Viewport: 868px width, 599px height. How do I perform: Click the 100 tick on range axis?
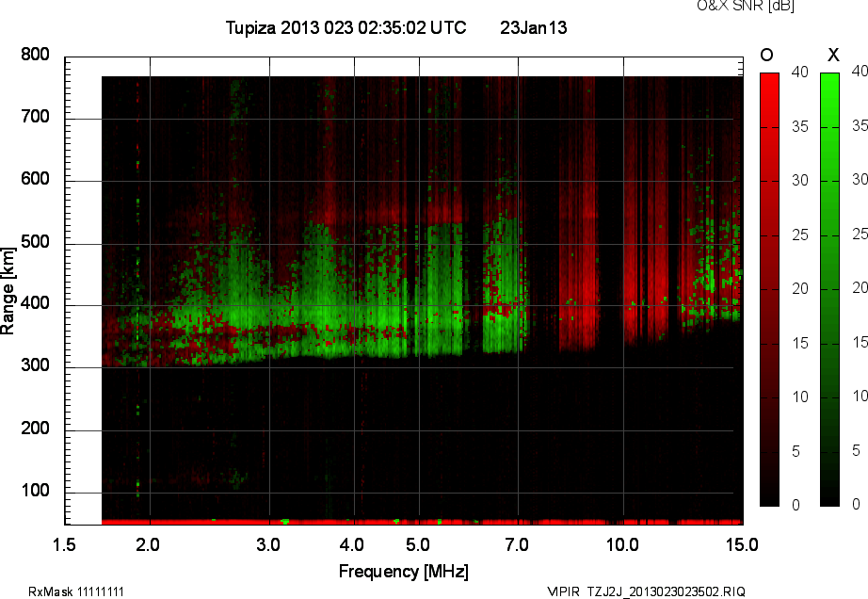pos(36,492)
